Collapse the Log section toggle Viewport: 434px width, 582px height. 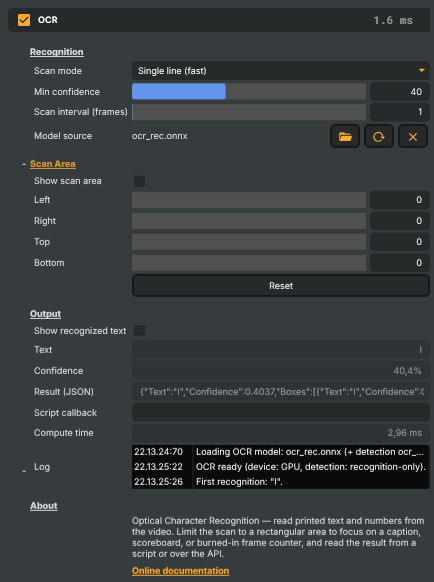pyautogui.click(x=24, y=471)
